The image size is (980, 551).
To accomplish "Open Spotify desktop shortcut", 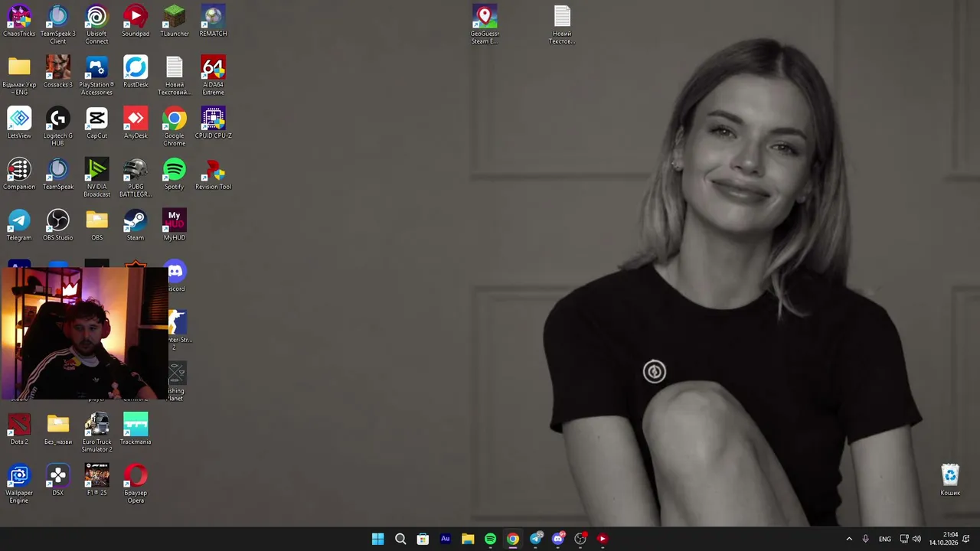I will coord(175,174).
